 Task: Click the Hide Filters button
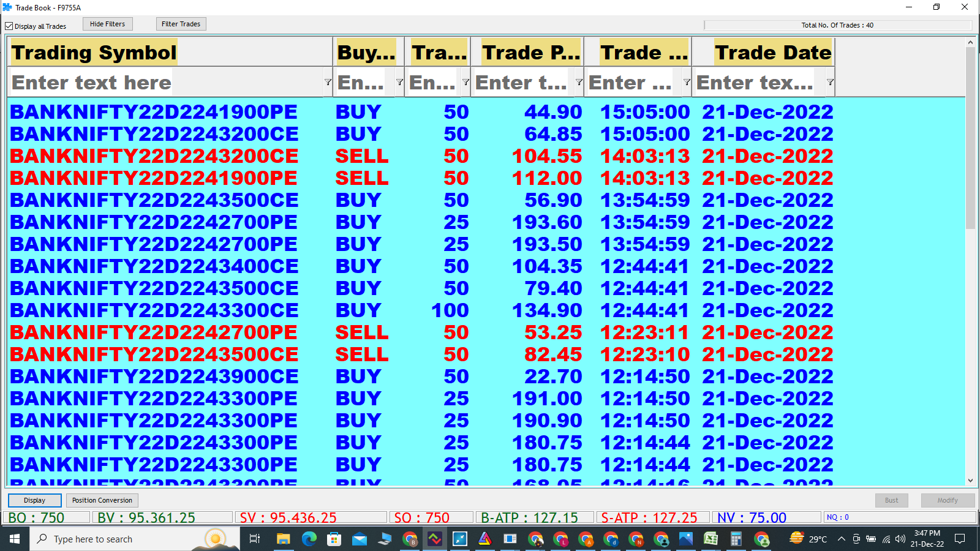(108, 24)
